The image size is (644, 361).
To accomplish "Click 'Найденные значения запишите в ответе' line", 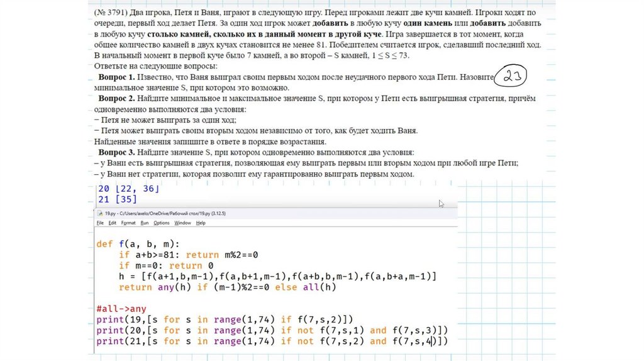I will tap(210, 142).
